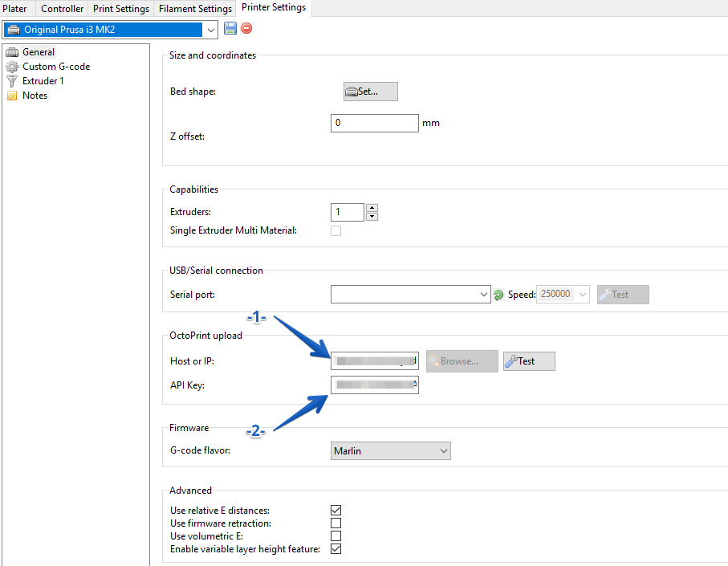This screenshot has width=728, height=566.
Task: Click the Host or IP field
Action: (x=374, y=360)
